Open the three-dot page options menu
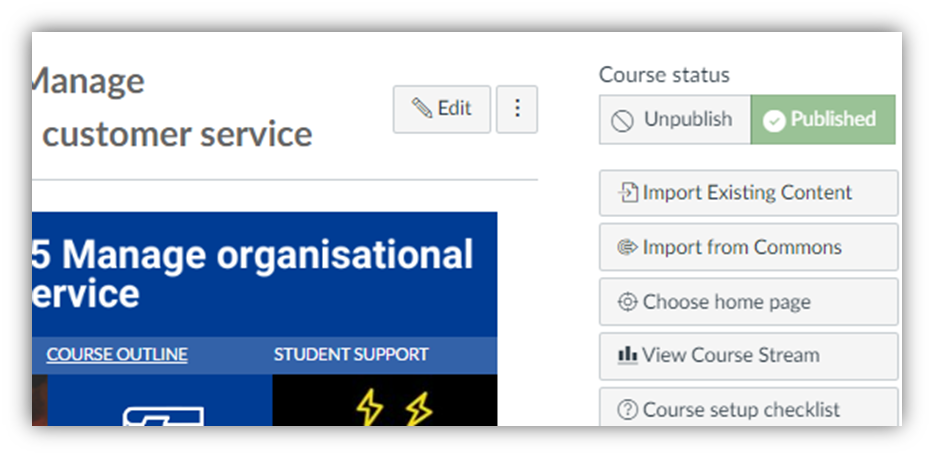This screenshot has height=458, width=934. click(517, 109)
